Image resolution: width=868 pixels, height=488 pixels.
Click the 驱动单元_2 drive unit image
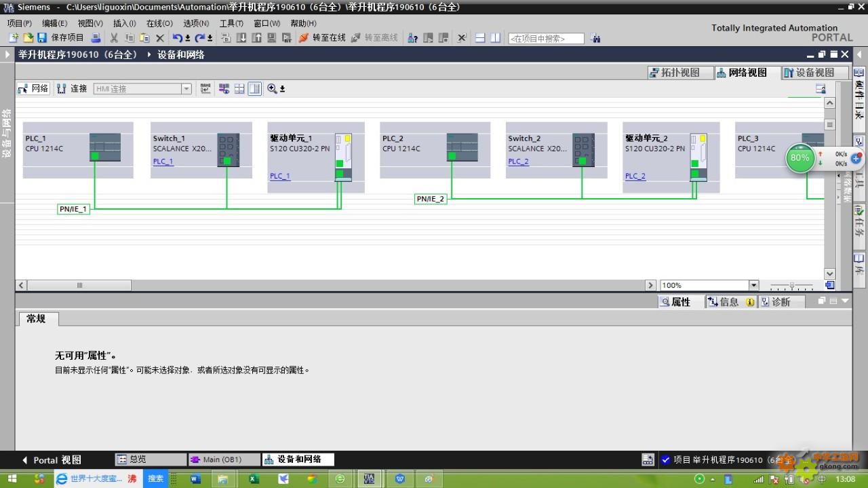coord(698,157)
